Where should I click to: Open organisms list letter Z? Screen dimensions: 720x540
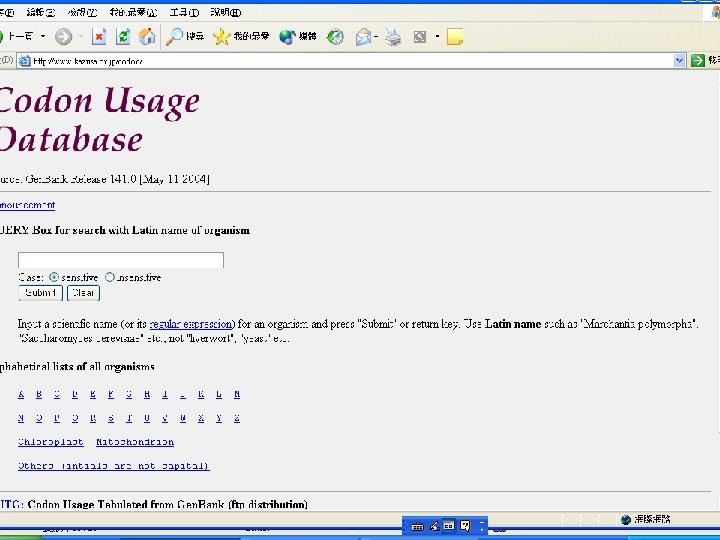coord(237,418)
